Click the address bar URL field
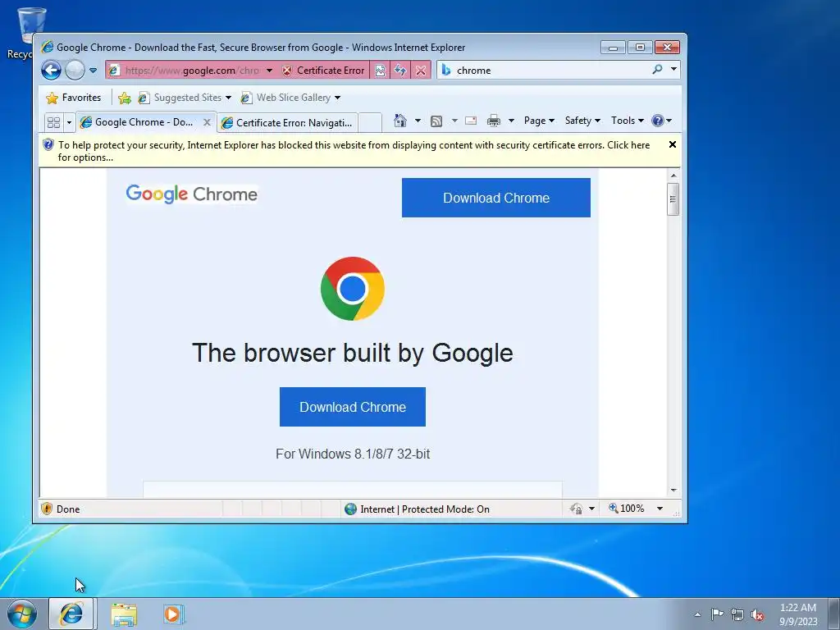 point(192,71)
